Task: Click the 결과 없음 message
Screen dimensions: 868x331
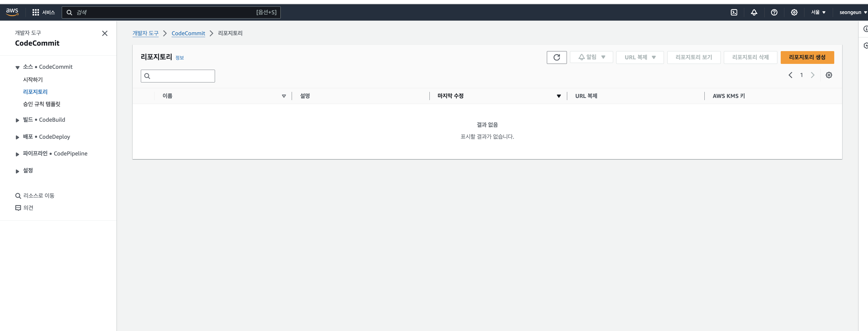Action: click(487, 125)
